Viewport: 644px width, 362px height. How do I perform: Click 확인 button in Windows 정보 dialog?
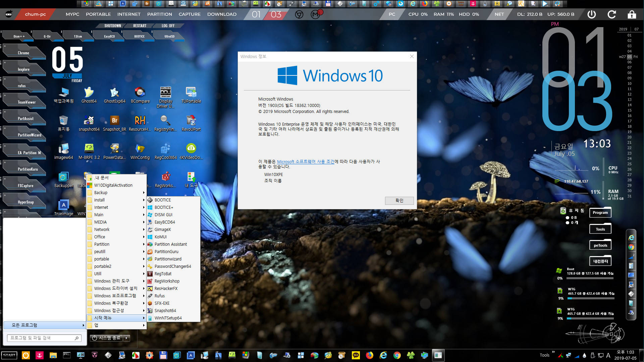click(x=399, y=200)
